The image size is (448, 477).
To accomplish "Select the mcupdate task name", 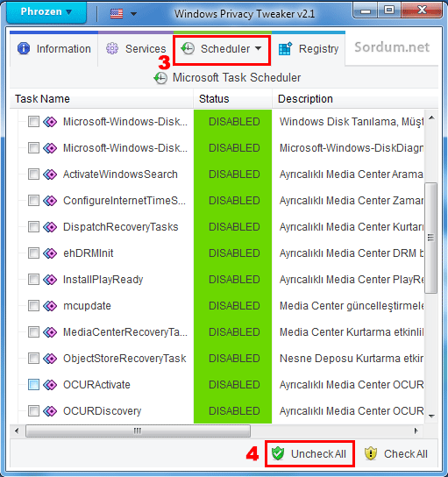I will pyautogui.click(x=87, y=306).
